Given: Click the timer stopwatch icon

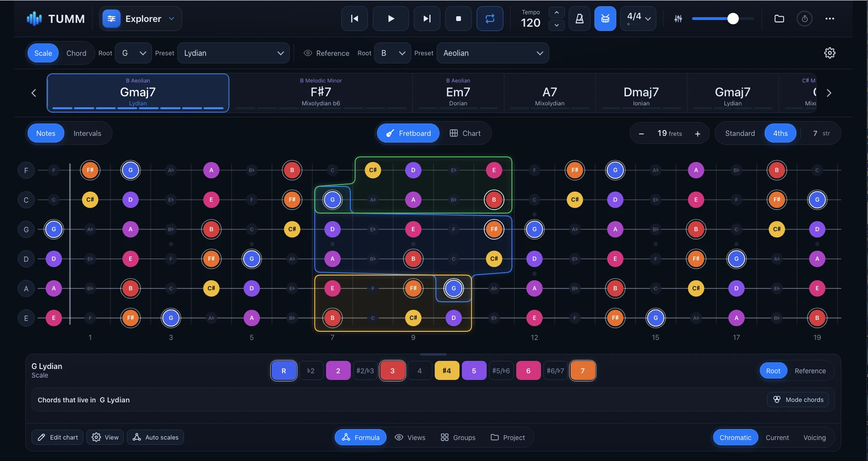Looking at the screenshot, I should pos(804,19).
